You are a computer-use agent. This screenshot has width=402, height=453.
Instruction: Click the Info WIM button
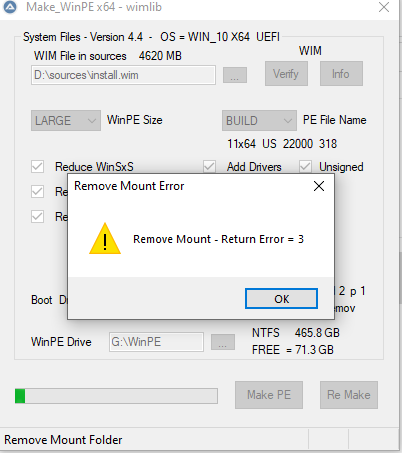coord(341,74)
